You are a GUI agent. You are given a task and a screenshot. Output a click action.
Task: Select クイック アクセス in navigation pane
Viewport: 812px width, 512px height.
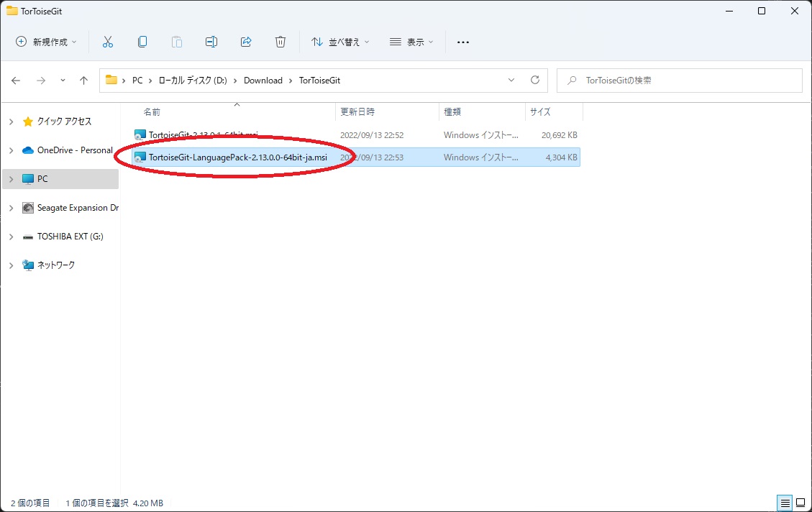tap(60, 122)
